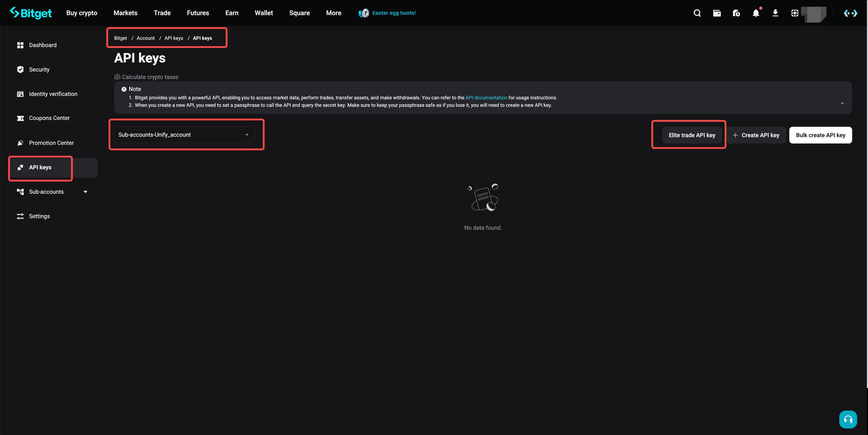Go to Security in sidebar
Viewport: 868px width, 435px height.
[x=39, y=69]
